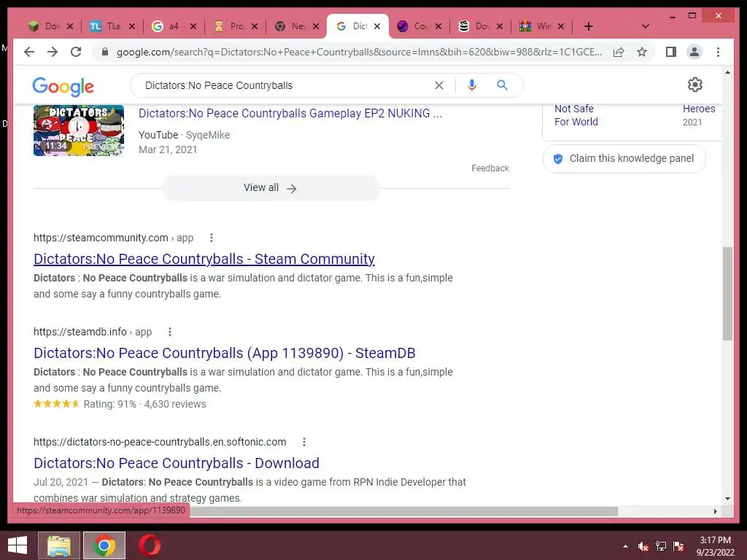Click inside the Google search field

tap(286, 85)
